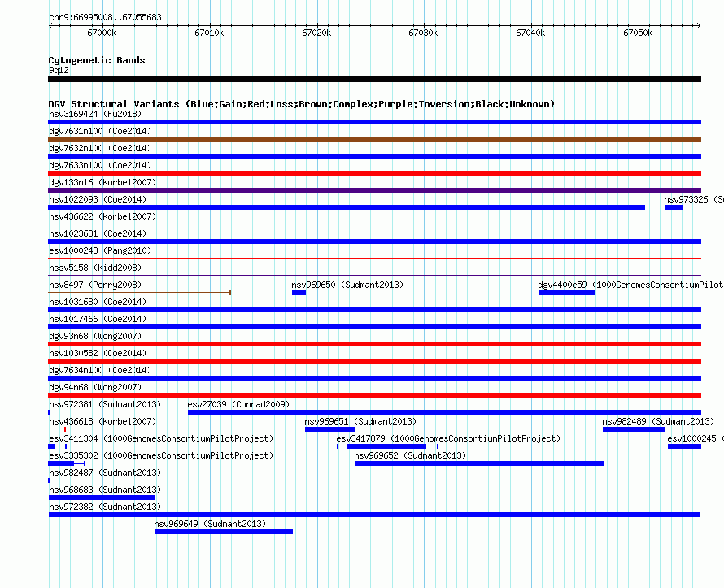The image size is (724, 588).
Task: Select the blue dgv4400e59 gain bar
Action: pos(566,293)
